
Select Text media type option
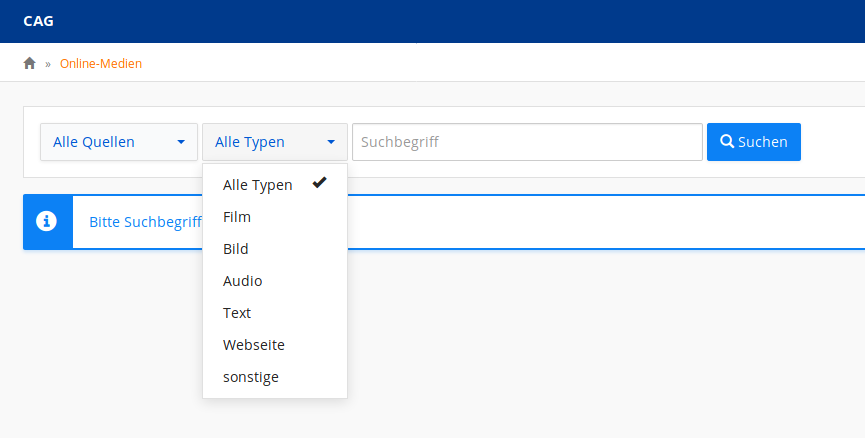[237, 313]
